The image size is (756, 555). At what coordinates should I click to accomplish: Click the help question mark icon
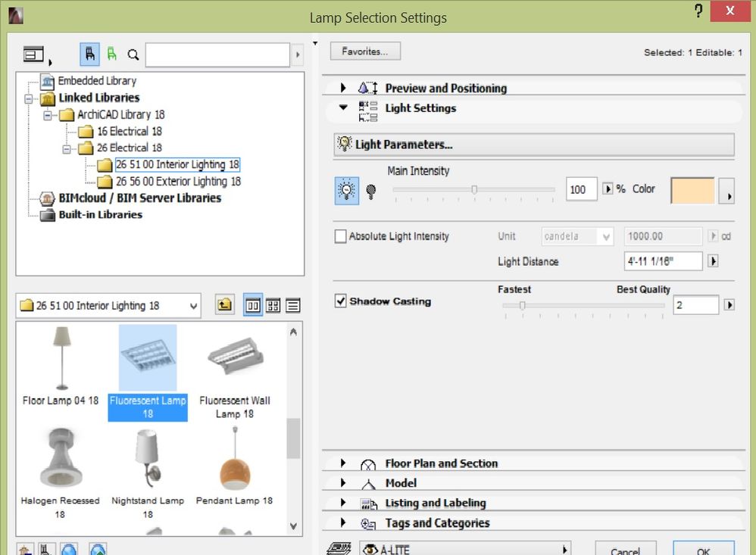[x=698, y=10]
